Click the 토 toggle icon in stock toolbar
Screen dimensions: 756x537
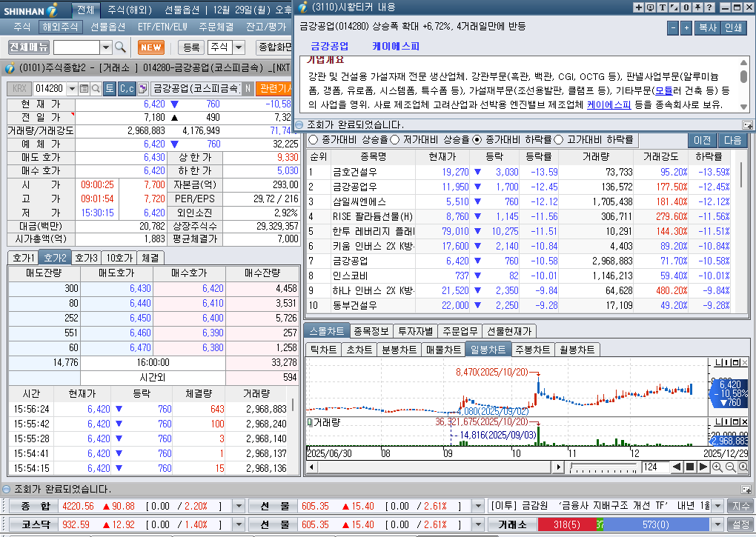[x=110, y=89]
